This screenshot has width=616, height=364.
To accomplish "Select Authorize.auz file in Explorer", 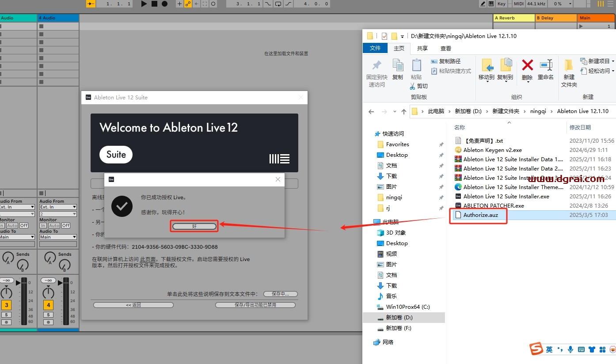I will pyautogui.click(x=480, y=215).
